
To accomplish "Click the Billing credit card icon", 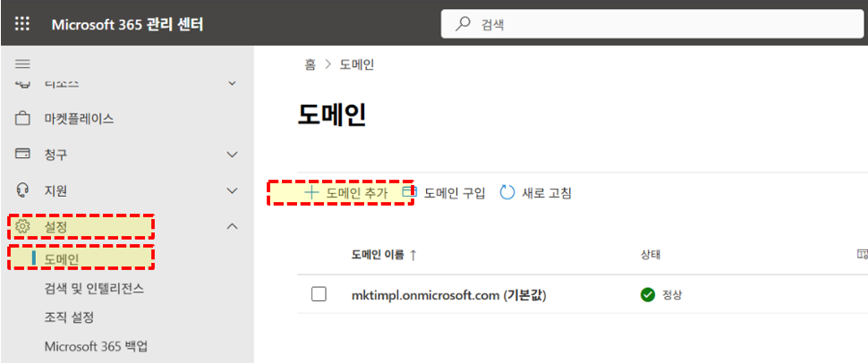I will [x=22, y=153].
